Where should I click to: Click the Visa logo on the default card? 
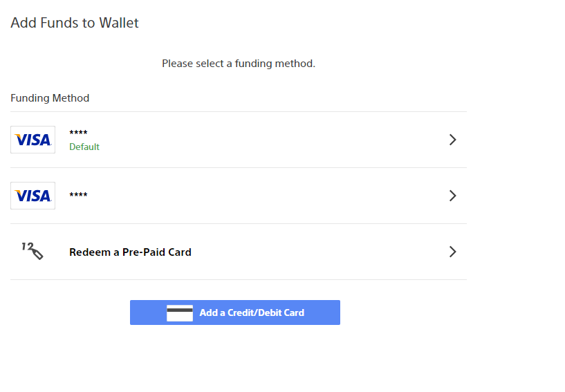(33, 140)
